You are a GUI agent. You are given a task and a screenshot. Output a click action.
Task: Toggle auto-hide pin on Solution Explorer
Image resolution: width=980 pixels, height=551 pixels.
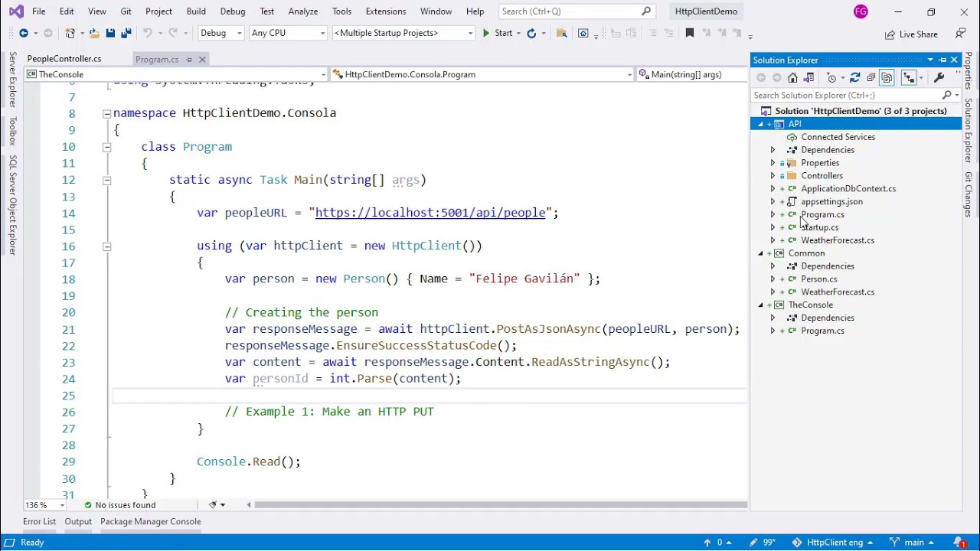[942, 60]
